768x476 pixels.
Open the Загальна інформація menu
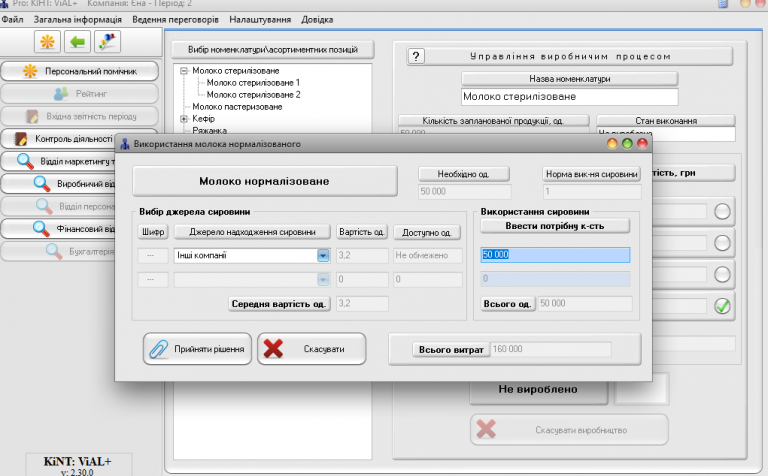pos(77,20)
